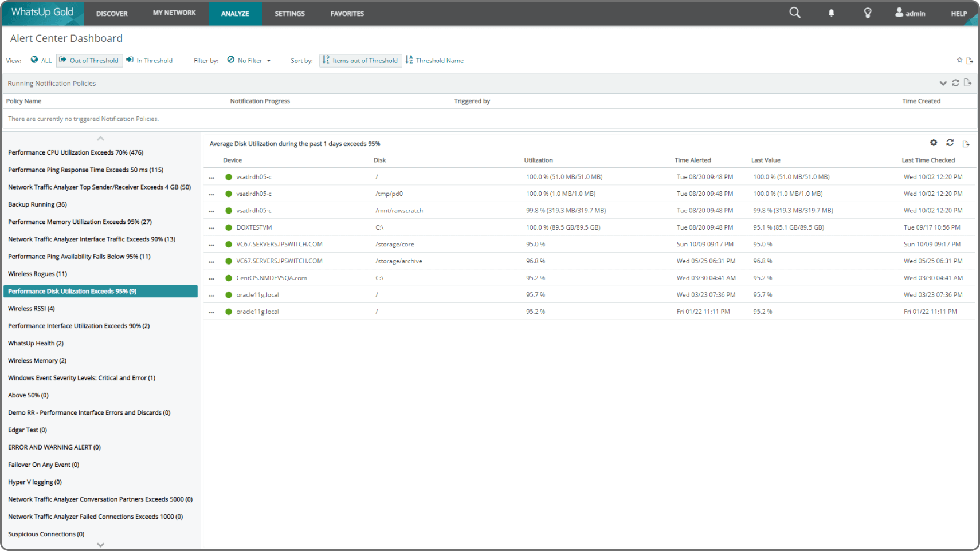Click the notification bell icon

point(831,13)
